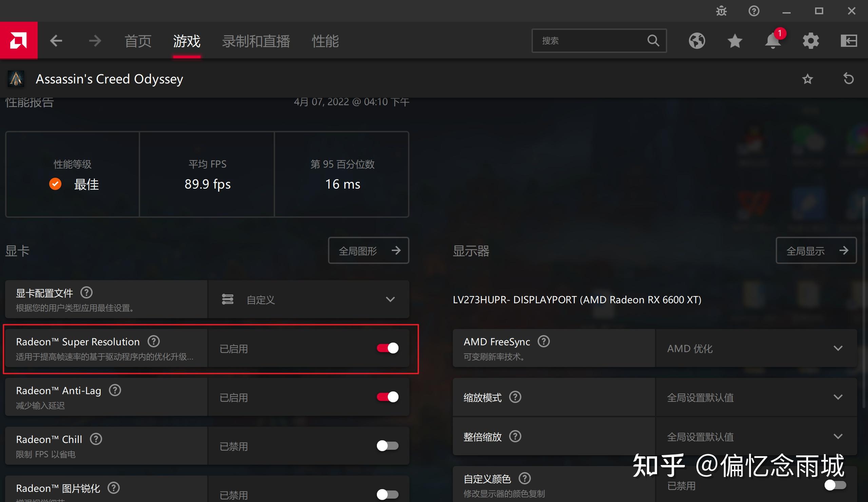Toggle Radeon Anti-Lag off
Screen dimensions: 868x502
coord(387,396)
